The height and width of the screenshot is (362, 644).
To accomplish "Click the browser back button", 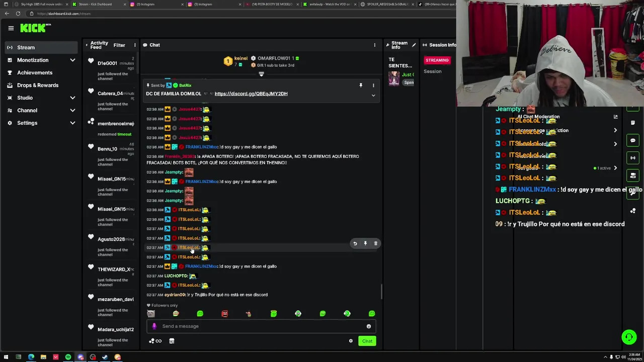I will pos(7,14).
